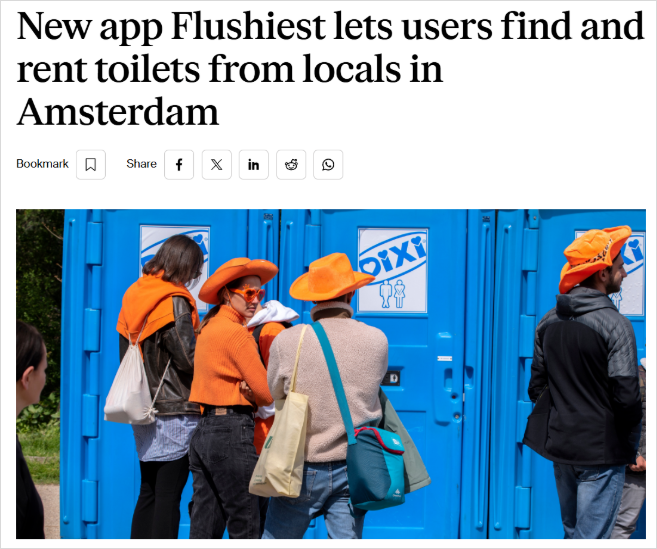
Task: Click the word Amsterdam in the headline
Action: pyautogui.click(x=118, y=112)
